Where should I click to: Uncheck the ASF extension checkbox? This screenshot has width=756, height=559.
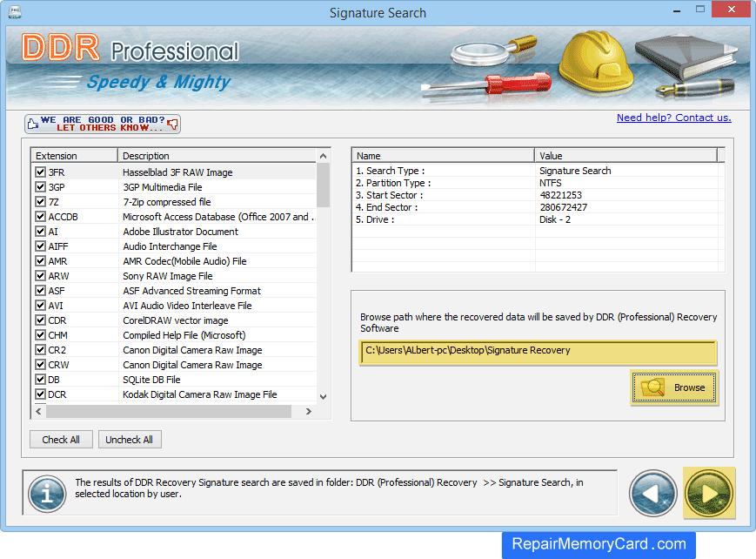pyautogui.click(x=41, y=291)
